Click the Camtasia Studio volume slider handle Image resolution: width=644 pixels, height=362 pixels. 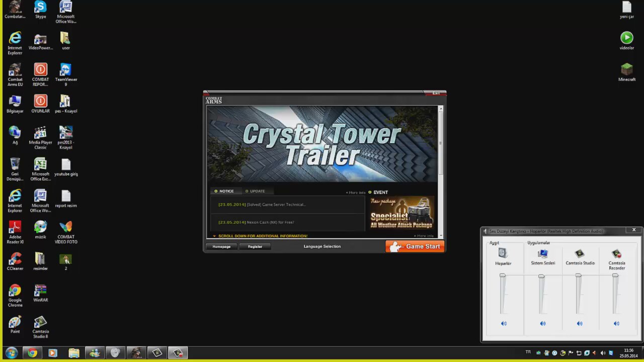pos(579,276)
